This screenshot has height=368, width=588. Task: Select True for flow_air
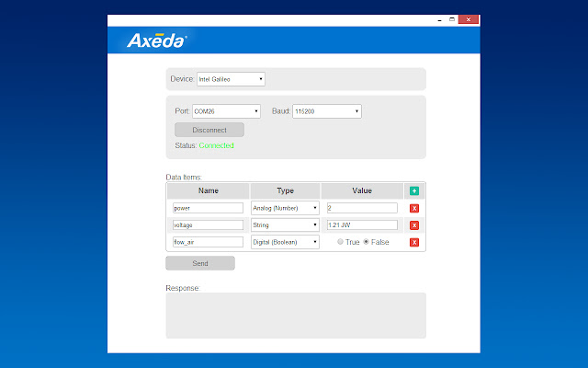(340, 242)
